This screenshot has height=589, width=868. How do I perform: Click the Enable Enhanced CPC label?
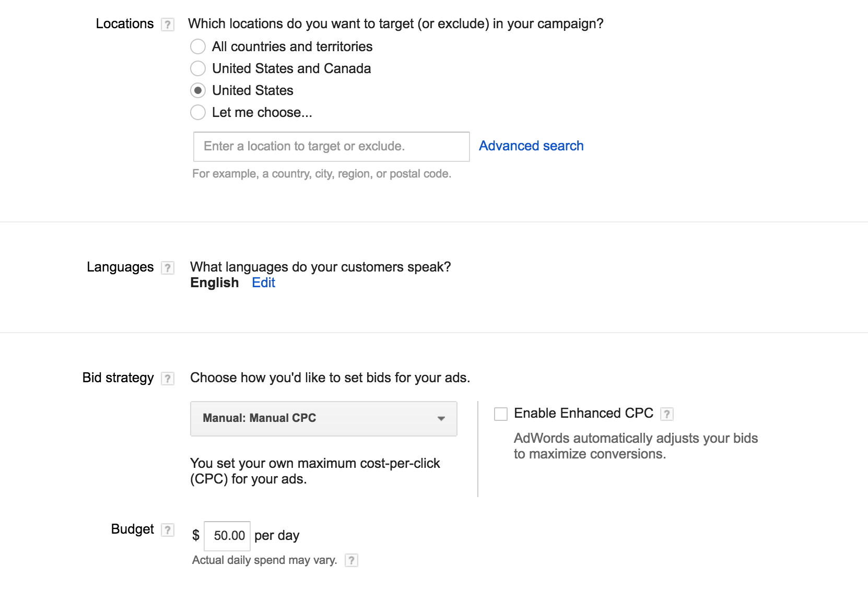click(583, 413)
